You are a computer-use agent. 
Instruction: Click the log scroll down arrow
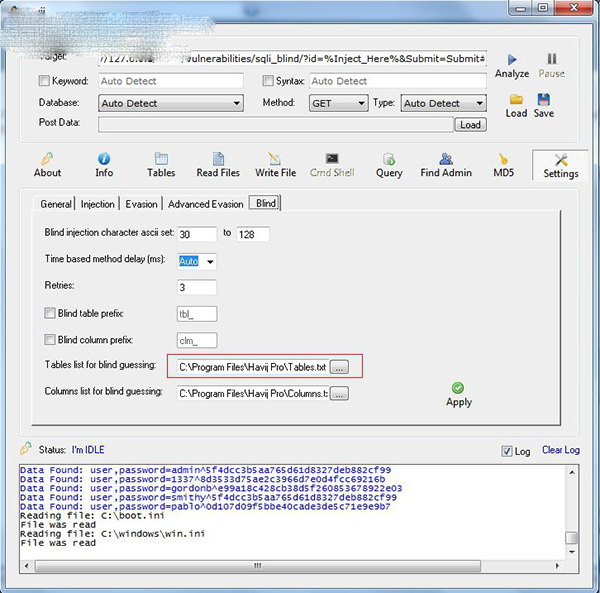click(x=572, y=552)
